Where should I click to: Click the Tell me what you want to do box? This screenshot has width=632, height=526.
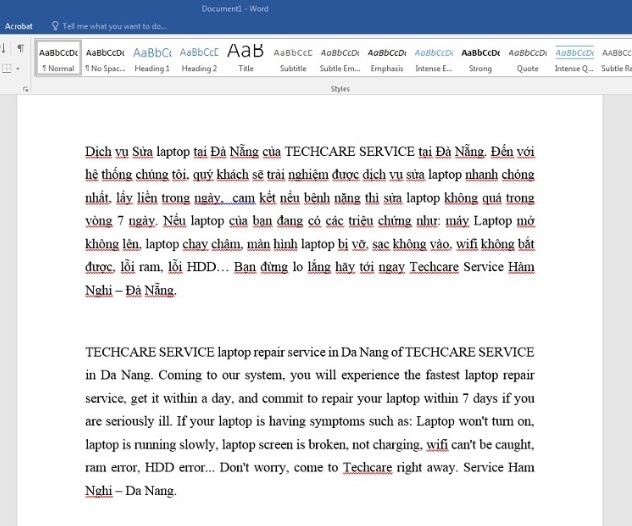(x=114, y=26)
